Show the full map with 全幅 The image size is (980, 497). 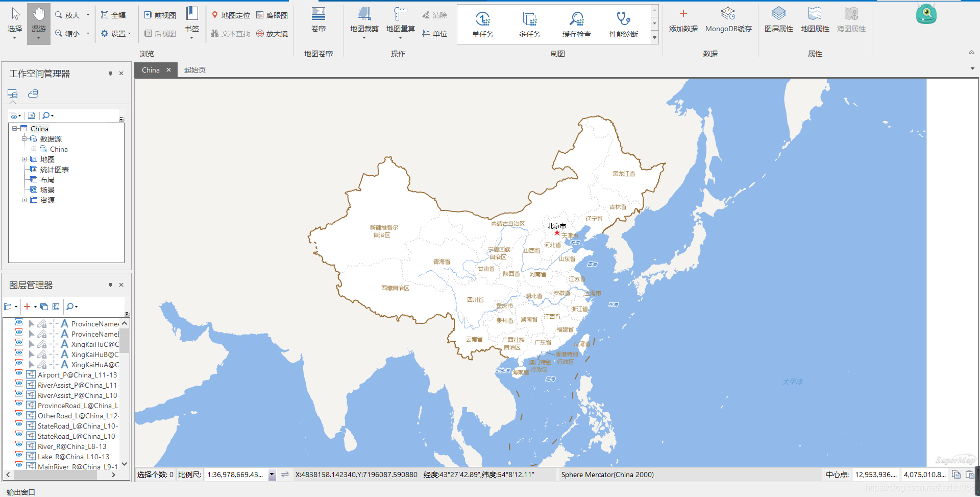[x=113, y=15]
